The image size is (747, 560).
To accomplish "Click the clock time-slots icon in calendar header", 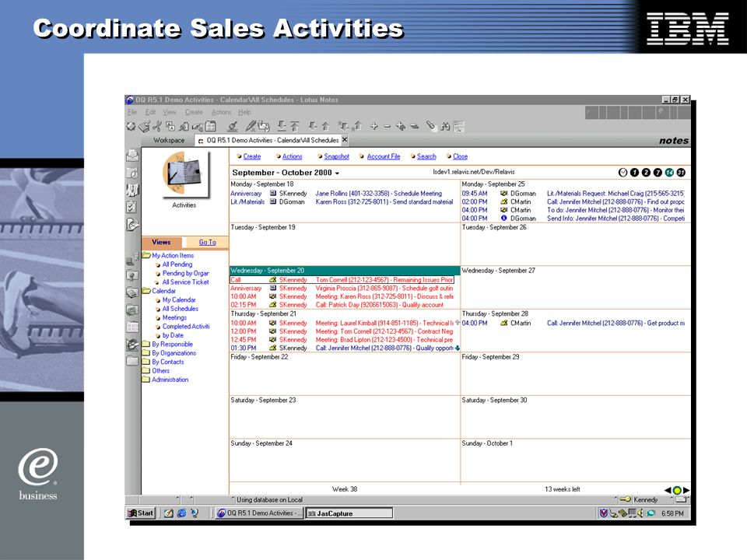I will click(622, 173).
